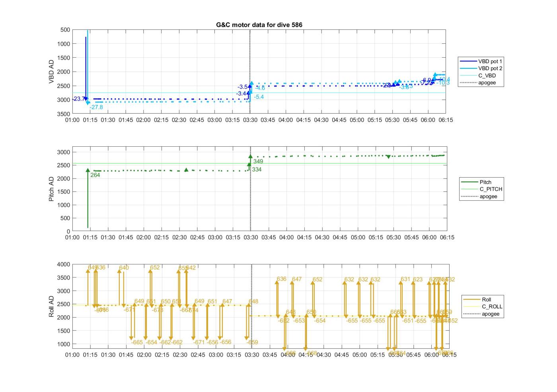
Task: Click the '-665' roll data label
Action: pos(137,342)
